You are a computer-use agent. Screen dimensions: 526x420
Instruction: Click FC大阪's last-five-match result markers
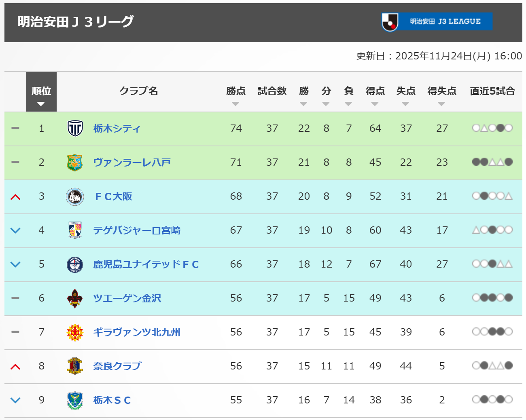492,196
